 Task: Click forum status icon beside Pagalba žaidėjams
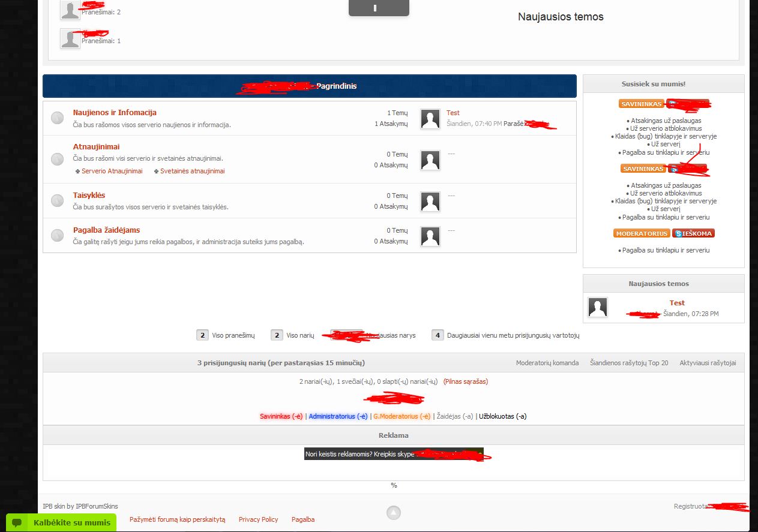[57, 235]
